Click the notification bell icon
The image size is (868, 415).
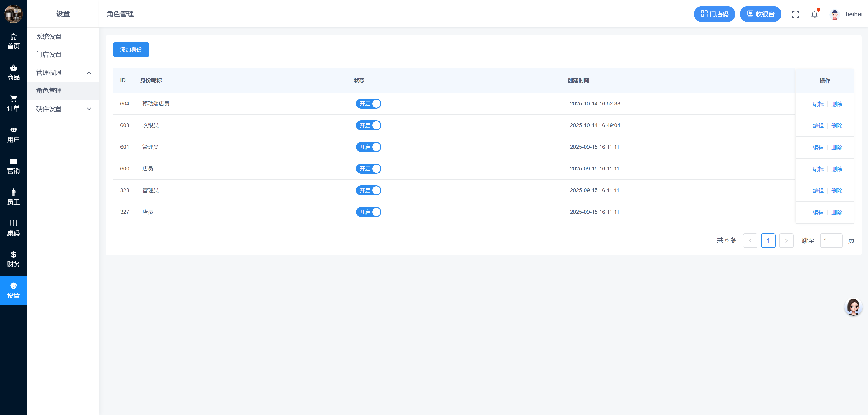(x=814, y=14)
